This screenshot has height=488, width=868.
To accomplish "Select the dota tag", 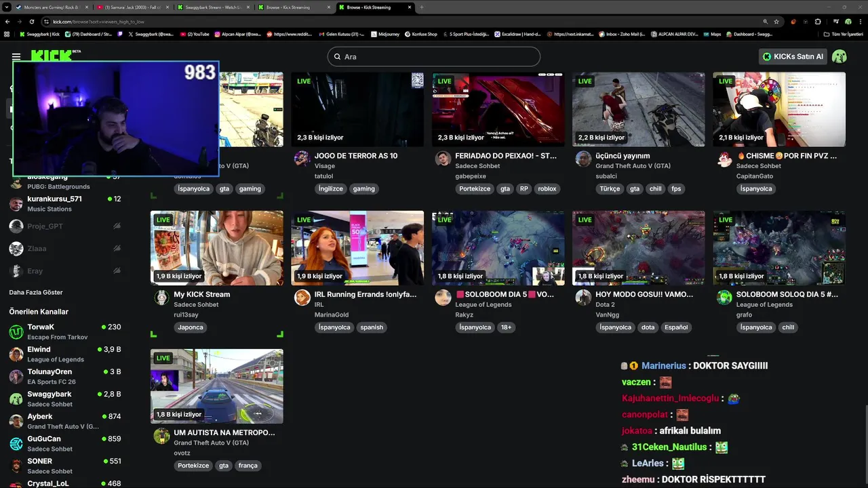I will pyautogui.click(x=648, y=327).
